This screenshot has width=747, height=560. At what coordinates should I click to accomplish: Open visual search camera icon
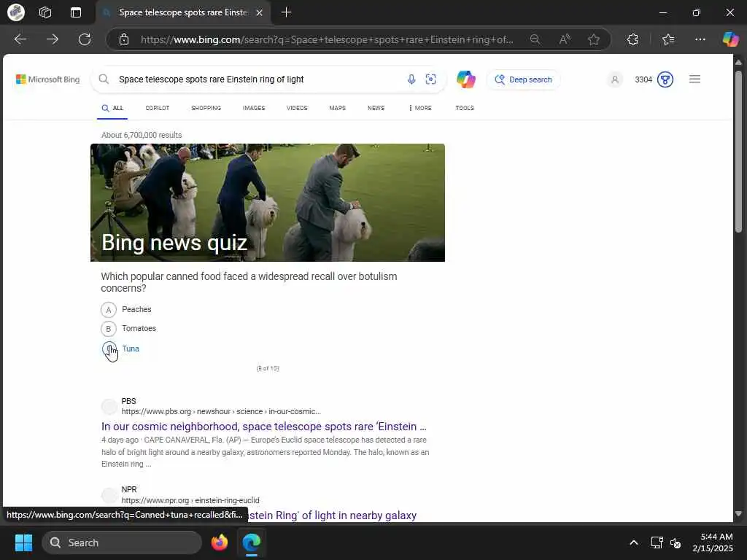coord(430,79)
